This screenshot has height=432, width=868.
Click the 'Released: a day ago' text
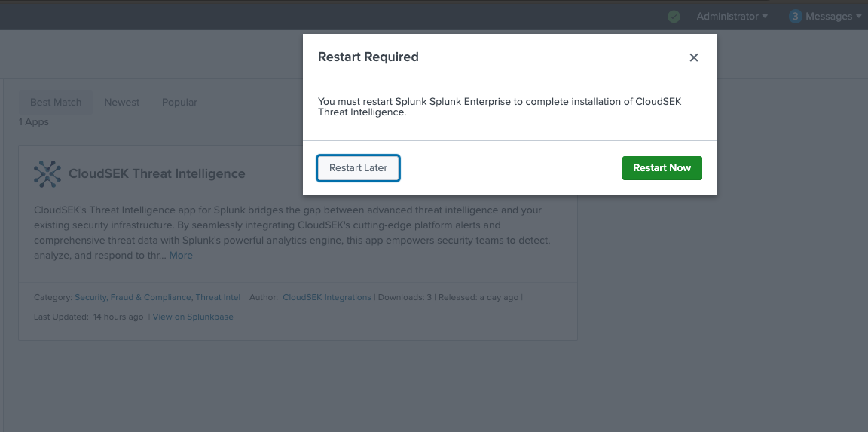click(x=478, y=297)
